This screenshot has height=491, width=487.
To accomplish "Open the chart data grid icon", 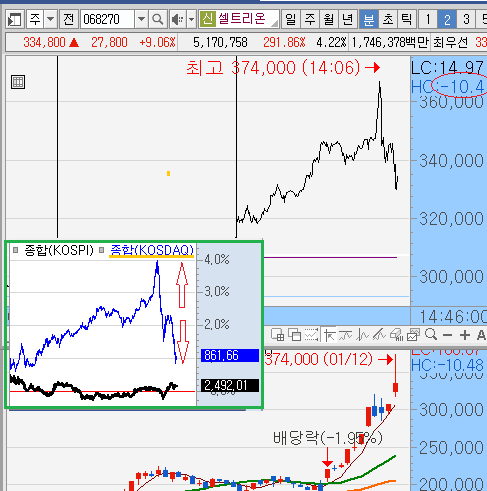I will [18, 82].
